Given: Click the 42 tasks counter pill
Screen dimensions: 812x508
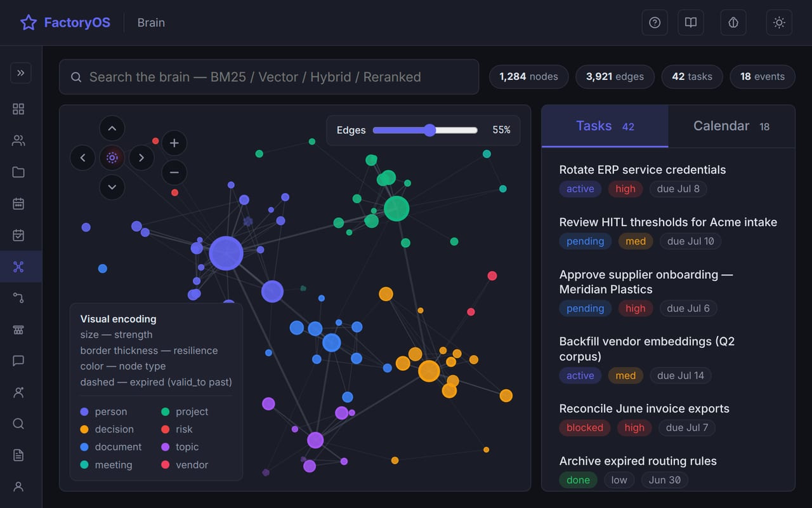Looking at the screenshot, I should (x=692, y=77).
